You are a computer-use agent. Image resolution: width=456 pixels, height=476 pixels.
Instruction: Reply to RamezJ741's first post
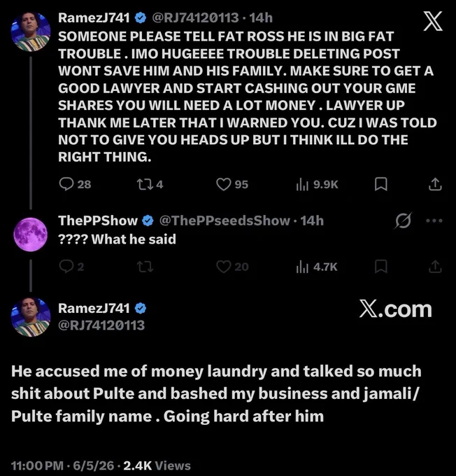pos(75,184)
